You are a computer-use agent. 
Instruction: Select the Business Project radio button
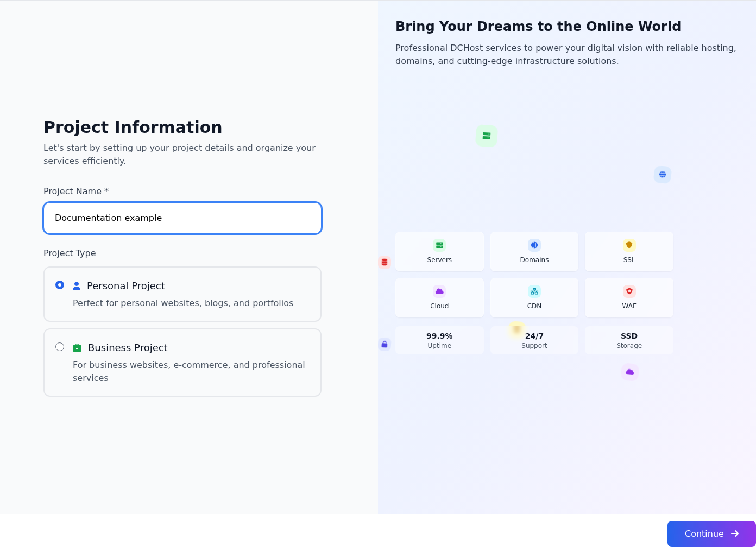click(x=60, y=347)
